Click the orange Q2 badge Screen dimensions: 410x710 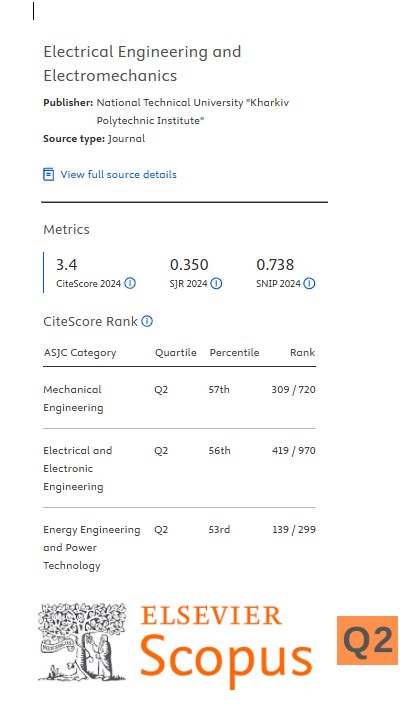coord(367,640)
